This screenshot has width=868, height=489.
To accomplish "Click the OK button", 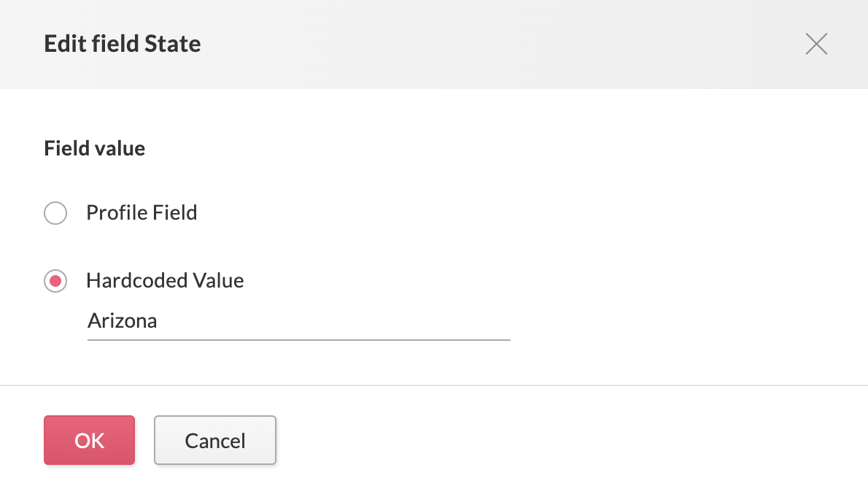I will tap(89, 440).
